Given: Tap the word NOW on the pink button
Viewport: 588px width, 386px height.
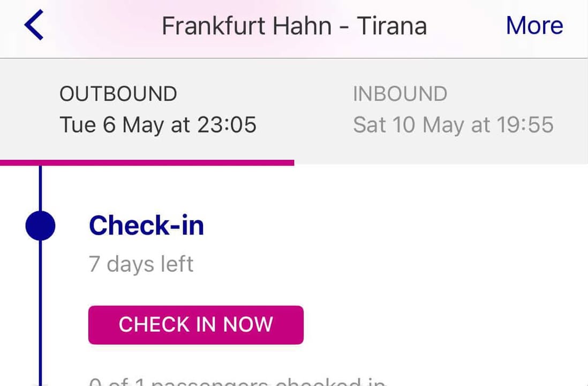Looking at the screenshot, I should pos(248,324).
